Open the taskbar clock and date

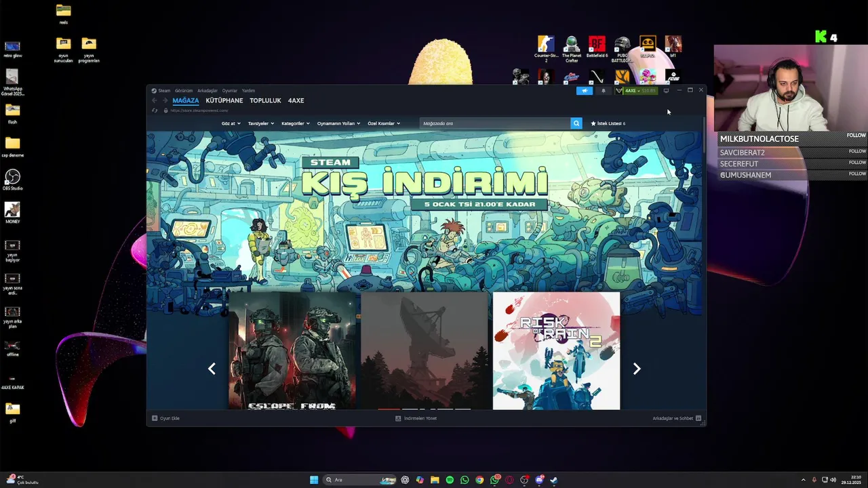click(x=852, y=480)
